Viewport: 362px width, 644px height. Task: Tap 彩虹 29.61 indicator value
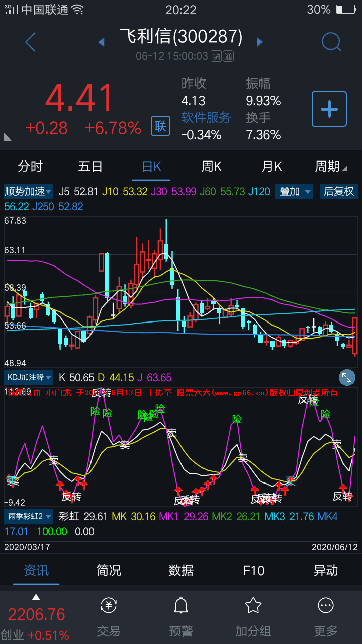pos(83,516)
